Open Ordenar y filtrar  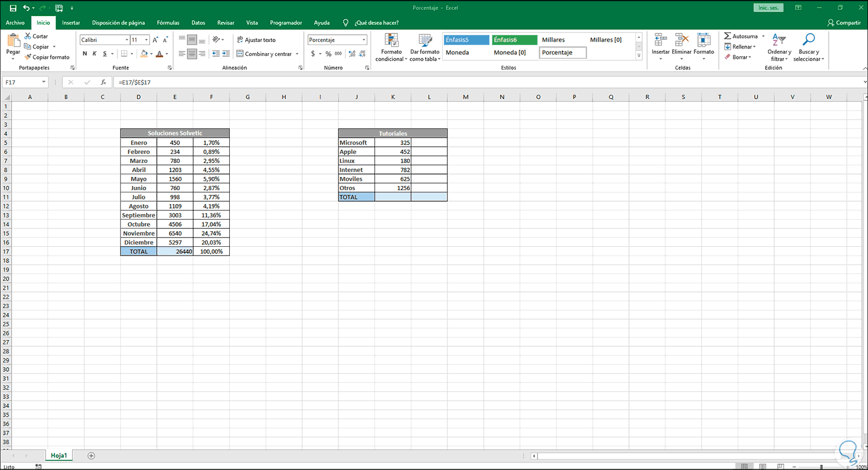click(x=779, y=47)
